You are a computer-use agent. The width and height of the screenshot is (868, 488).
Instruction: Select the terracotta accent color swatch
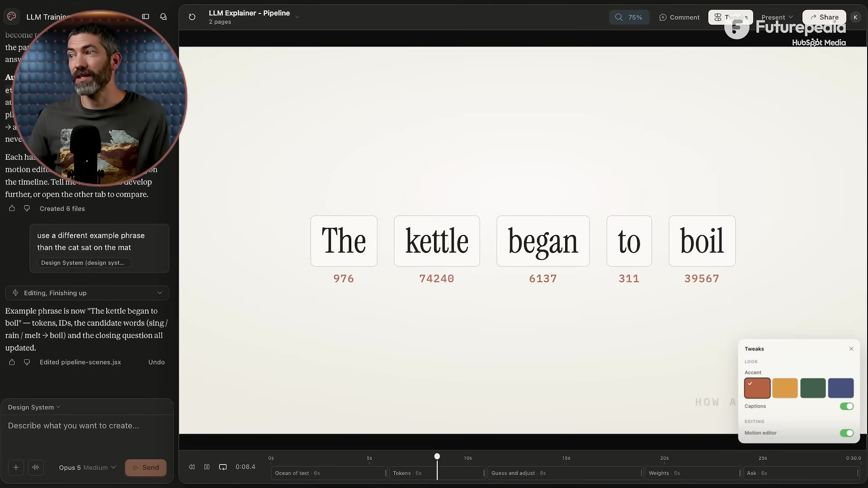click(757, 388)
